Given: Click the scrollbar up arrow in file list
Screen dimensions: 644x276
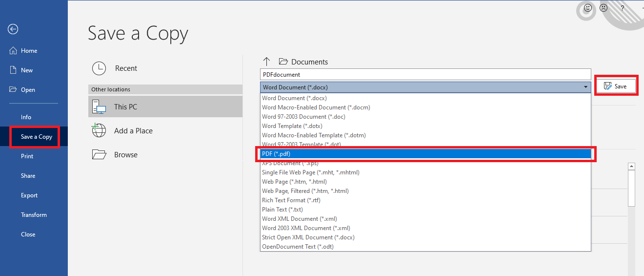Looking at the screenshot, I should (632, 167).
